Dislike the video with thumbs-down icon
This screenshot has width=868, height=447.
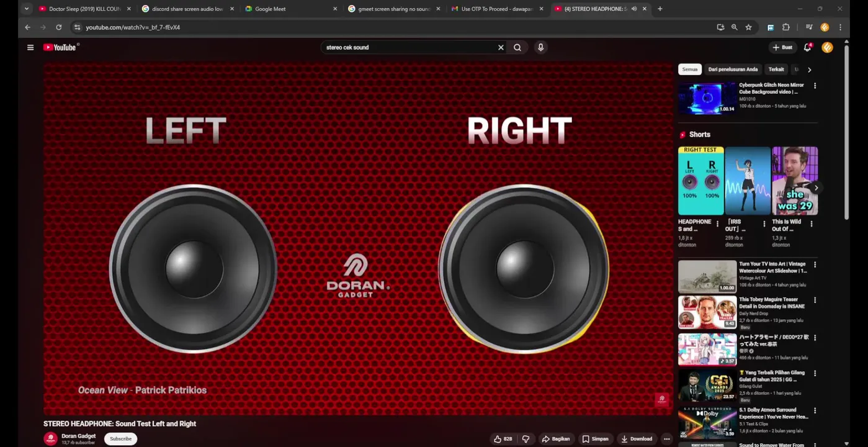point(526,439)
